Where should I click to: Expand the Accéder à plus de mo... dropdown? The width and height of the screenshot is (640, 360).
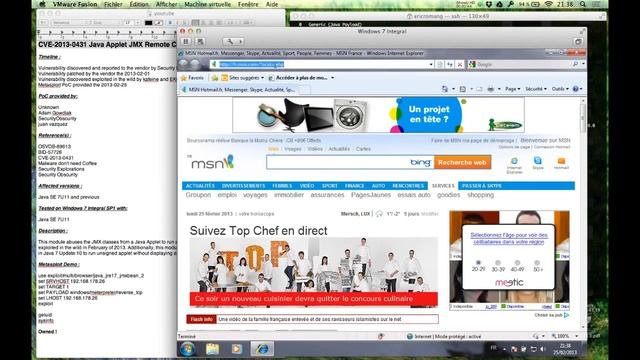(333, 78)
